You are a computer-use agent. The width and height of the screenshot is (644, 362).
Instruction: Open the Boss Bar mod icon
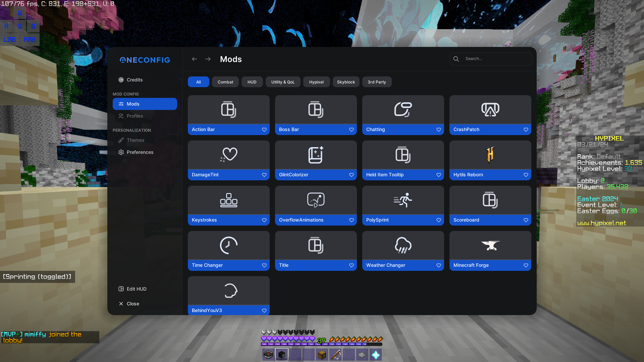click(316, 110)
